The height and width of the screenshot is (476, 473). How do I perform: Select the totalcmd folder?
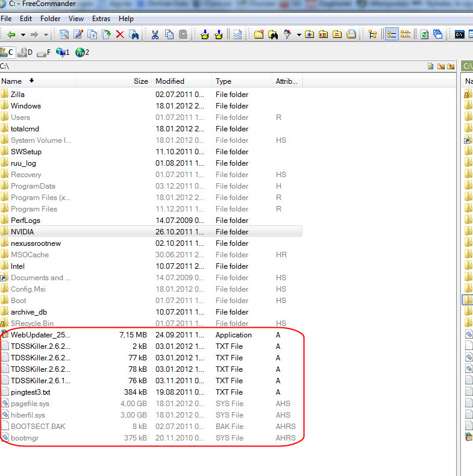25,129
